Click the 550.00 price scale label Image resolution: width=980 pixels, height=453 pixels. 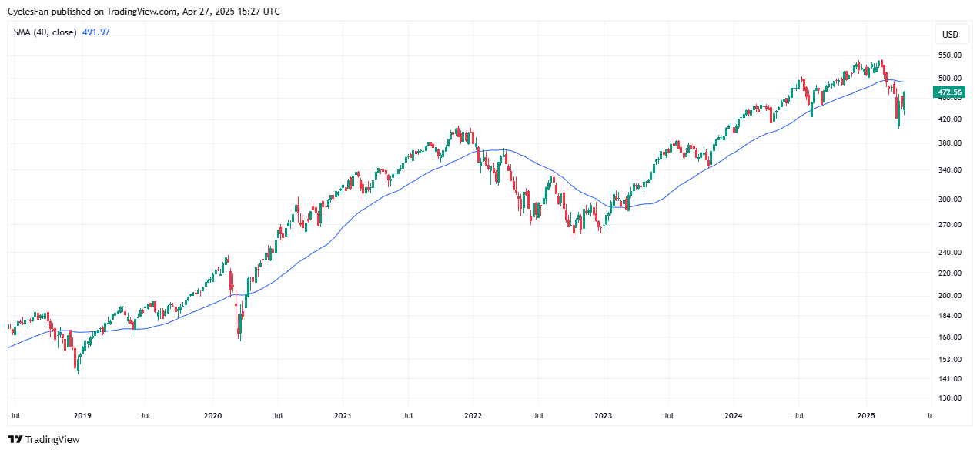(x=948, y=55)
